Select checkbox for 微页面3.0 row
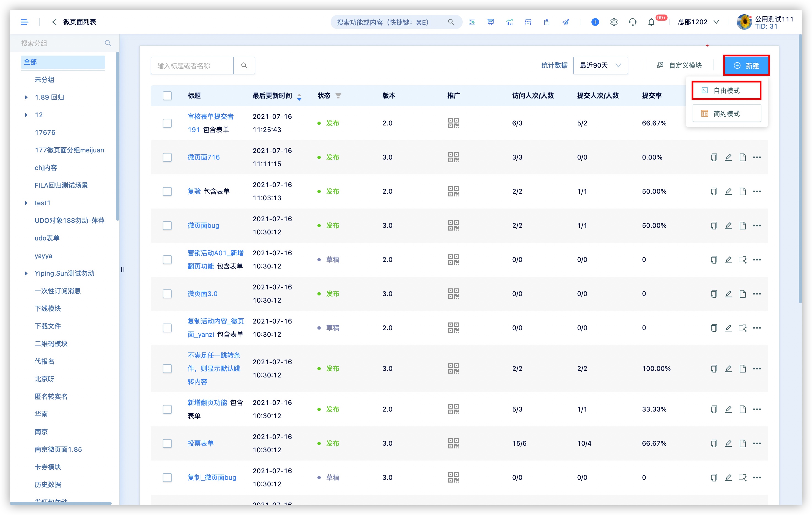This screenshot has height=515, width=812. pyautogui.click(x=167, y=294)
